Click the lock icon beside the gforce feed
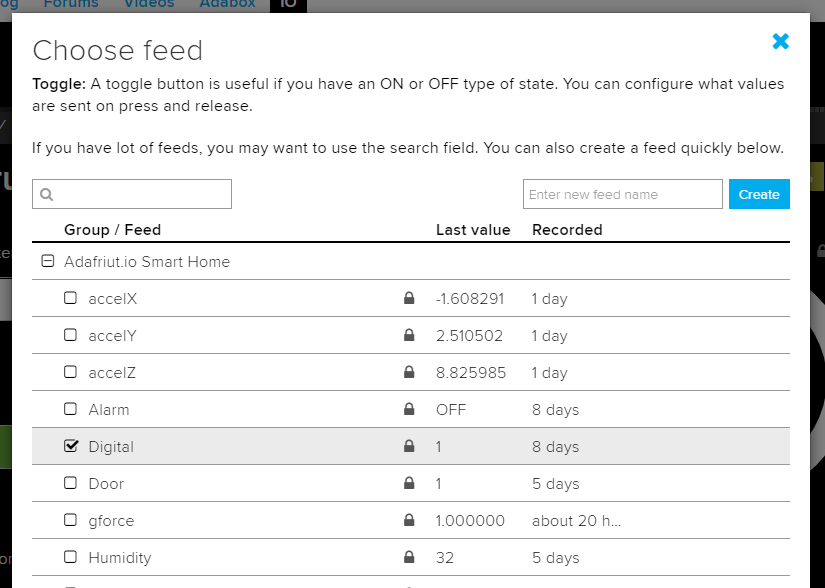 coord(409,520)
